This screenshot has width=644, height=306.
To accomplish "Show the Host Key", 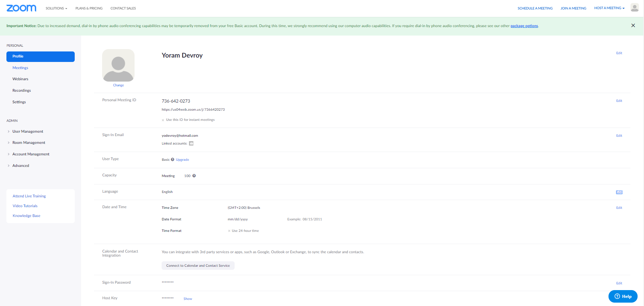I will (x=188, y=299).
